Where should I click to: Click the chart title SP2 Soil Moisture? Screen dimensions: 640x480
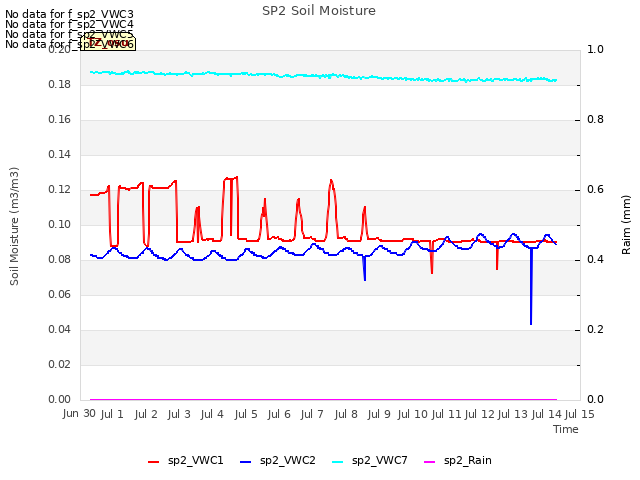tap(319, 11)
